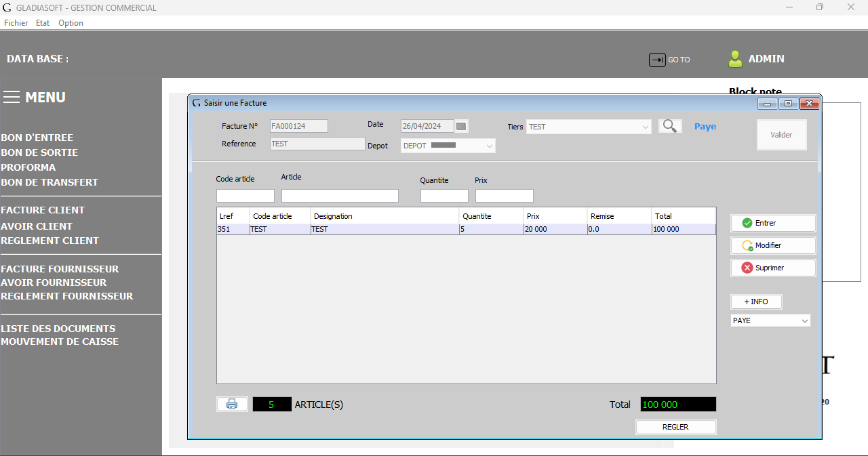
Task: Click the GO TO arrow icon
Action: click(x=656, y=60)
